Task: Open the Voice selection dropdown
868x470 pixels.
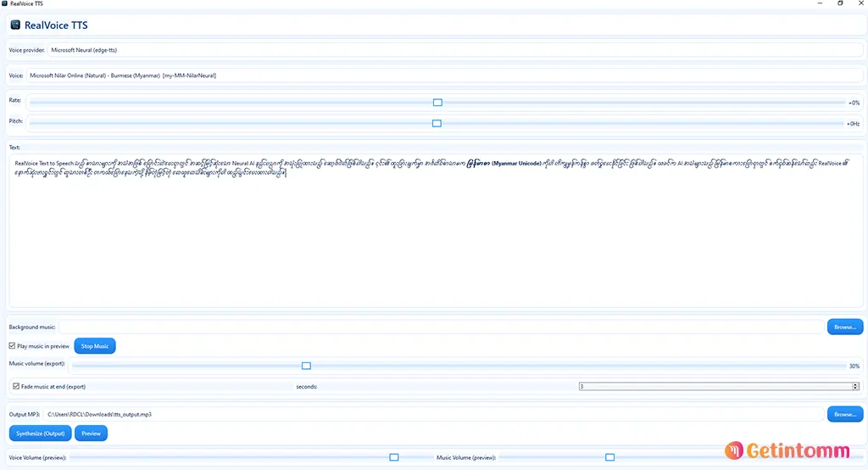Action: (x=444, y=76)
